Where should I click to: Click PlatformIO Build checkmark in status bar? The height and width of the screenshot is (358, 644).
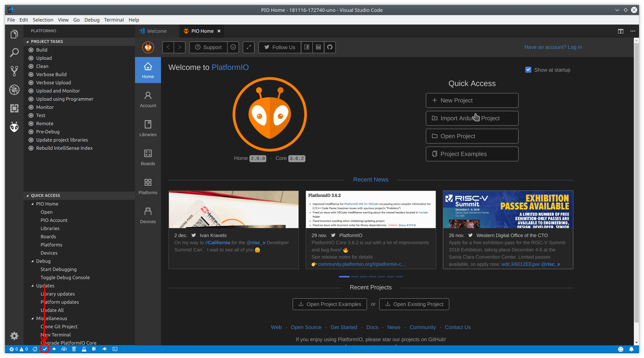point(45,349)
